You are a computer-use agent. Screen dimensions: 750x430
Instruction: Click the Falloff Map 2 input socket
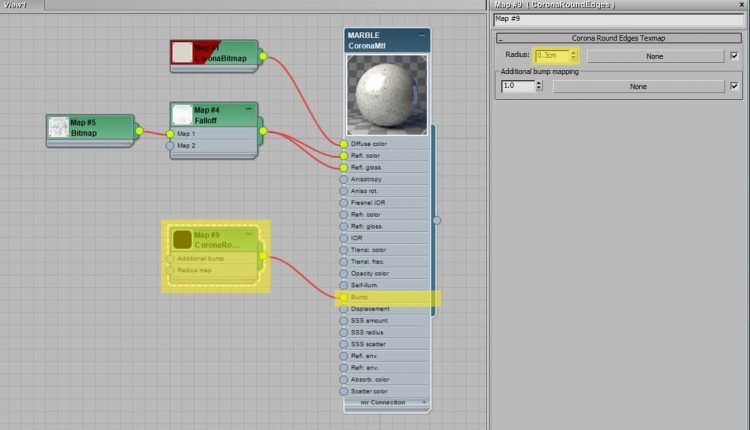170,145
